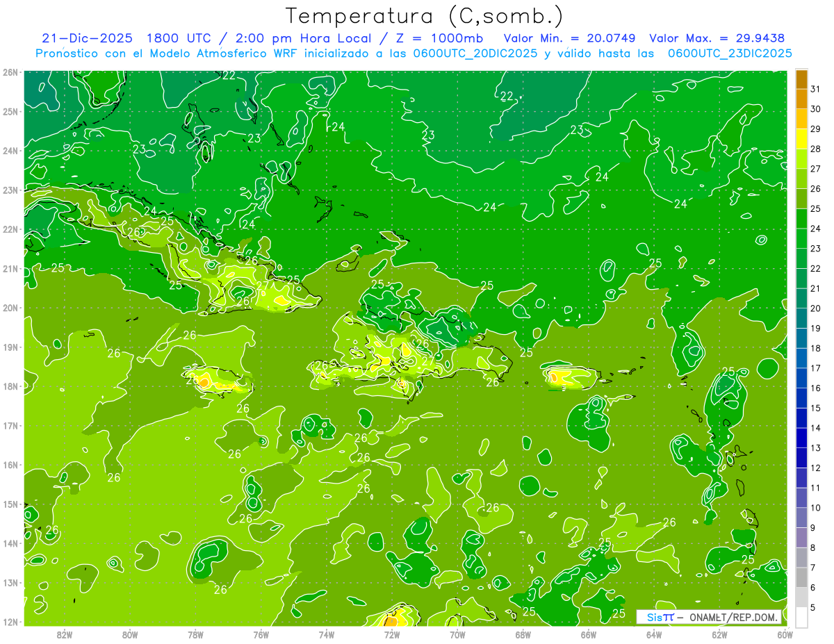The width and height of the screenshot is (834, 644).
Task: Click the 'Valor Min. = 20.0749' readout
Action: click(569, 38)
